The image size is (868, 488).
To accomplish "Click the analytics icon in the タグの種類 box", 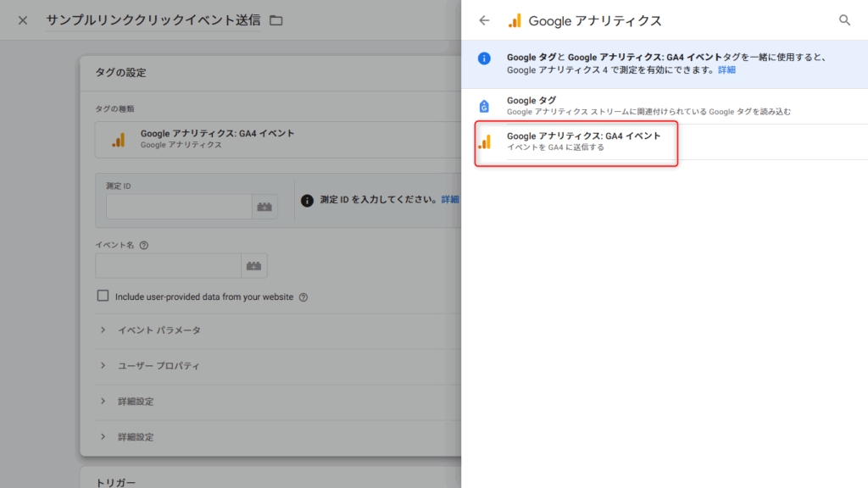I will tap(119, 140).
